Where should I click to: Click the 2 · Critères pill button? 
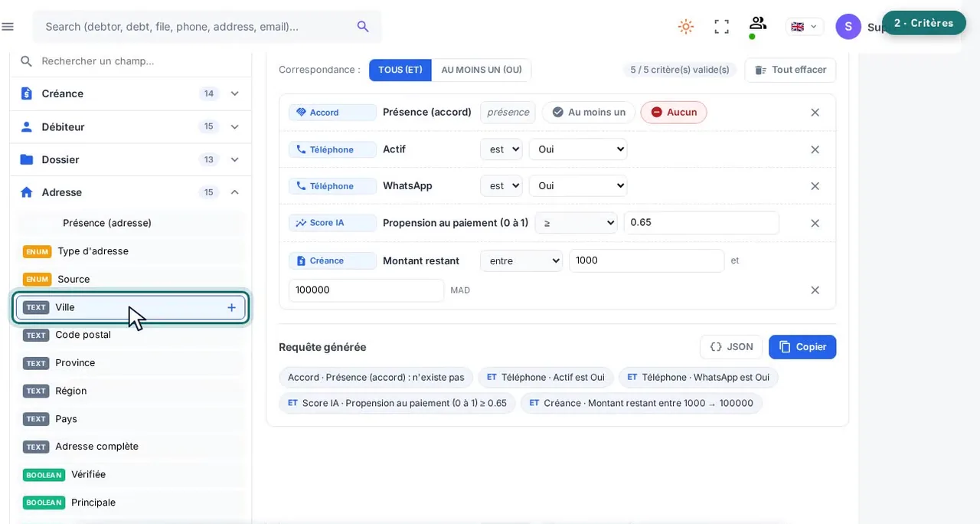924,23
